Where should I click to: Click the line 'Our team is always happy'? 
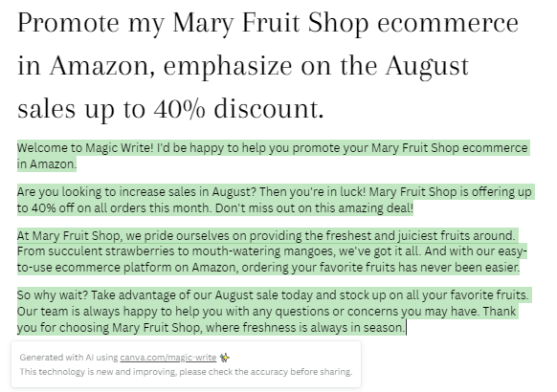point(266,312)
